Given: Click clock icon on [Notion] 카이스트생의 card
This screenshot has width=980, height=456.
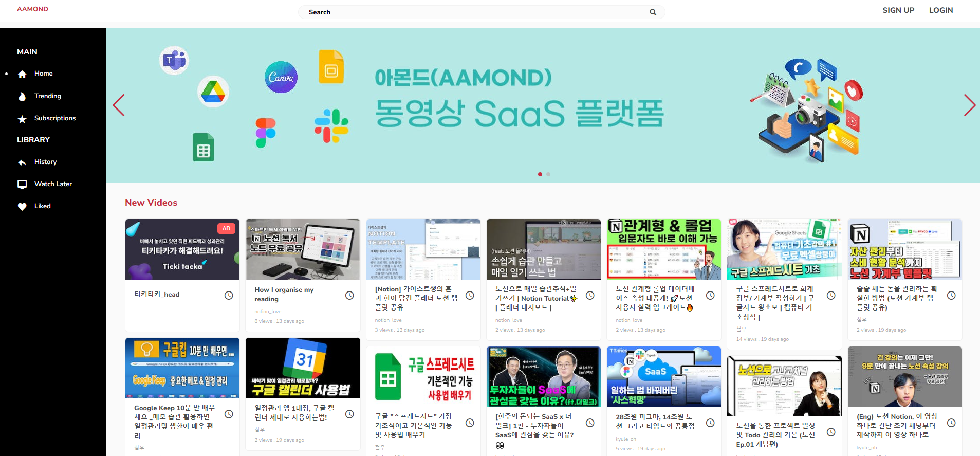Looking at the screenshot, I should (x=470, y=295).
